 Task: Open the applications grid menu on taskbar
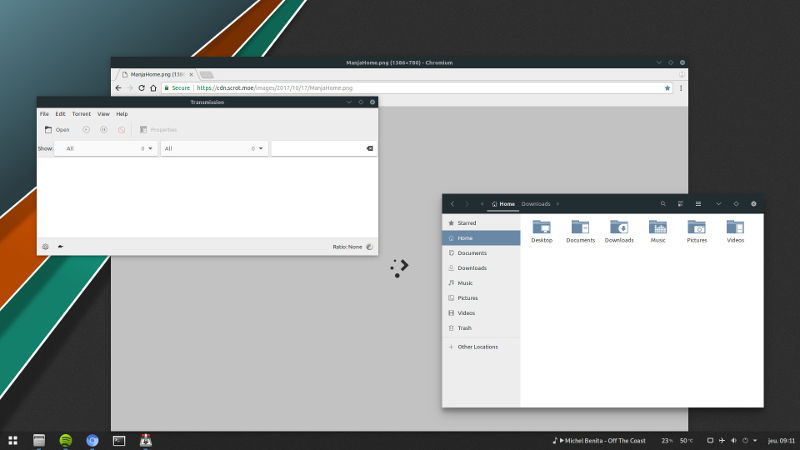click(x=13, y=440)
